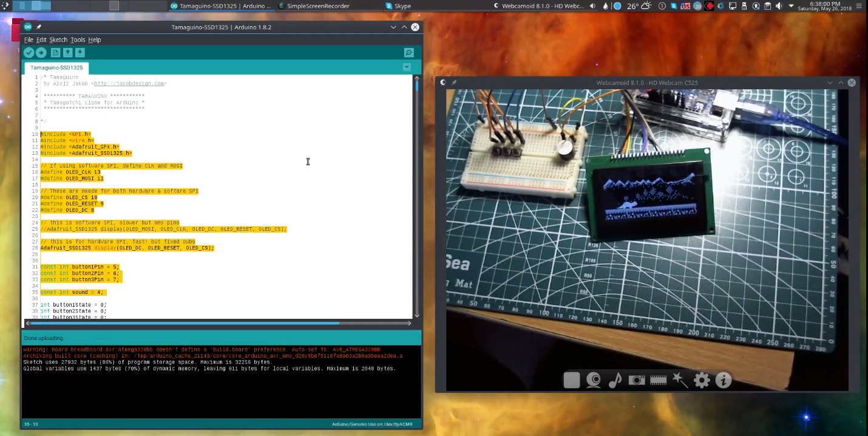Take a photo with the camera icon
This screenshot has height=436, width=868.
point(636,380)
